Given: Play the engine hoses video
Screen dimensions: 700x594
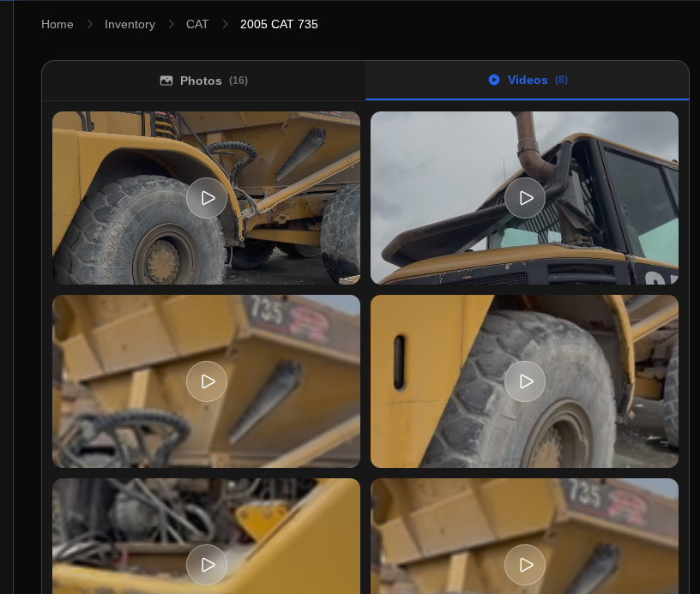Looking at the screenshot, I should 207,565.
